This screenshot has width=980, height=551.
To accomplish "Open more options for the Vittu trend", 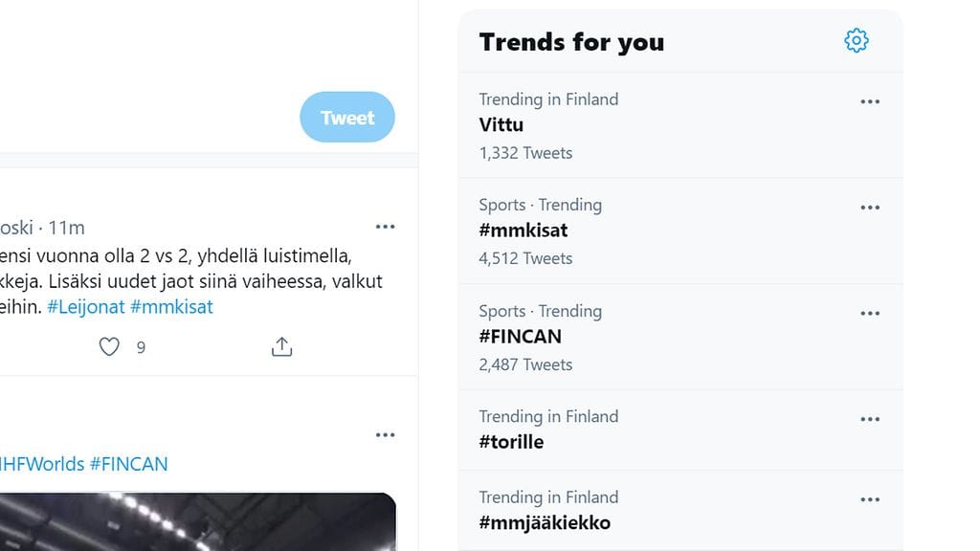I will 869,101.
